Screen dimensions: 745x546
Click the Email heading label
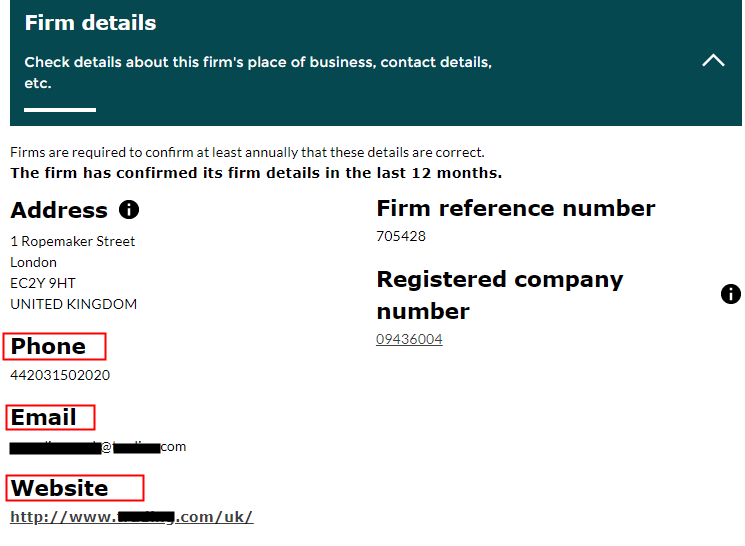coord(44,417)
